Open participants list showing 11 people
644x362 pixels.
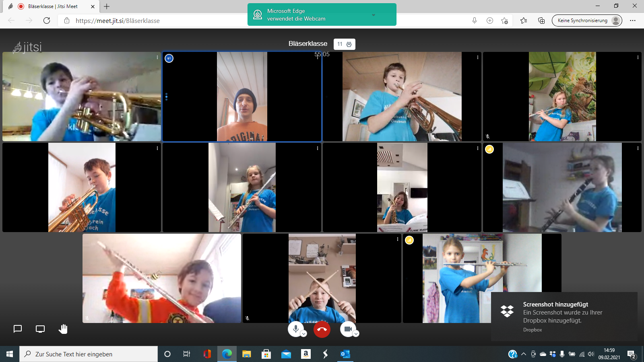[345, 44]
